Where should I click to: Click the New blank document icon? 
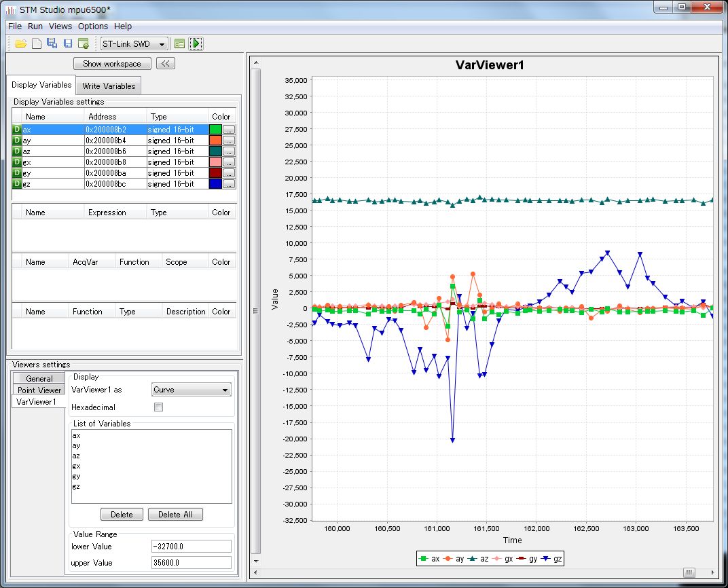point(37,43)
